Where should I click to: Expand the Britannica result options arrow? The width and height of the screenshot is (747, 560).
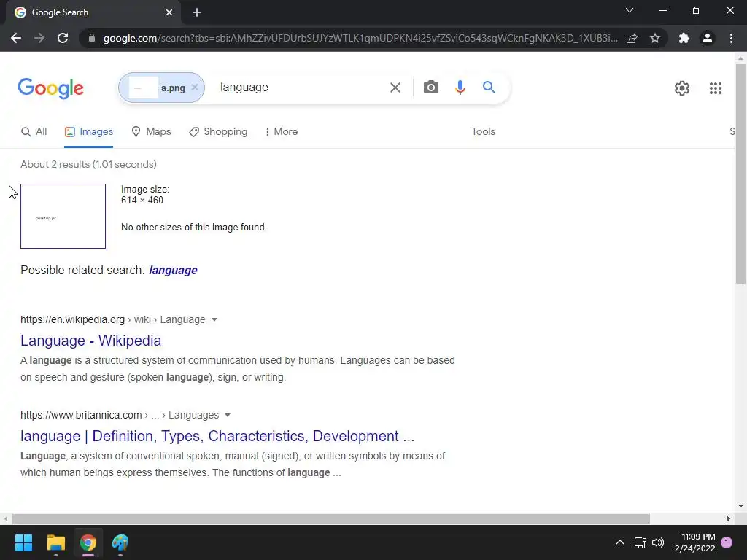[x=228, y=416]
